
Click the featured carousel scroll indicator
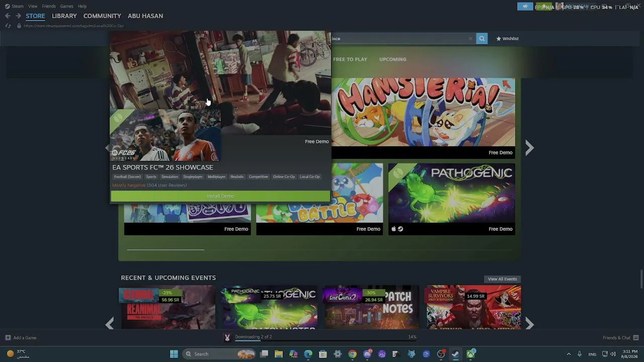[166, 249]
